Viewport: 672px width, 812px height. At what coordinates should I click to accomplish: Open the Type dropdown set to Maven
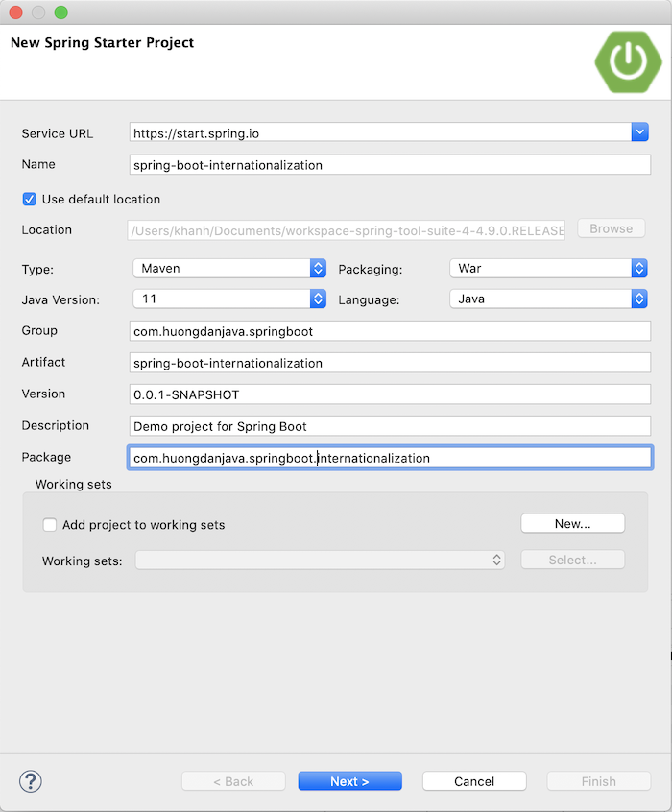pyautogui.click(x=317, y=269)
